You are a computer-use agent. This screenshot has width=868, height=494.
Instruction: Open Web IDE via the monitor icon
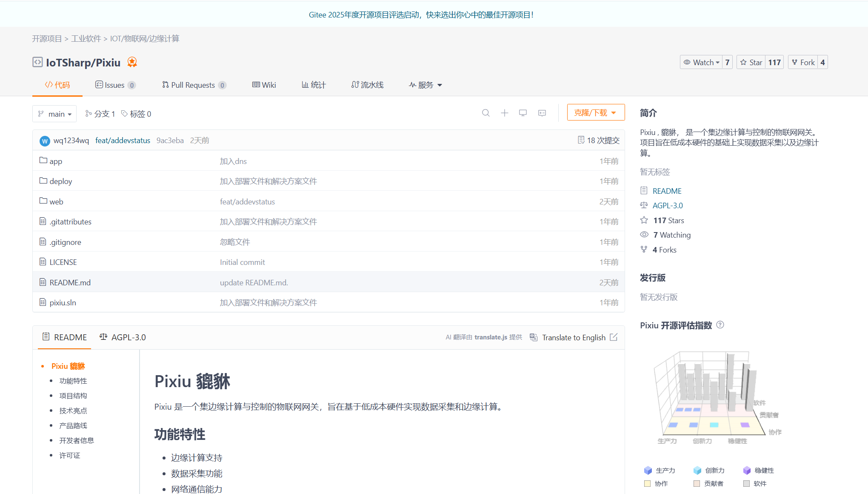click(x=523, y=113)
